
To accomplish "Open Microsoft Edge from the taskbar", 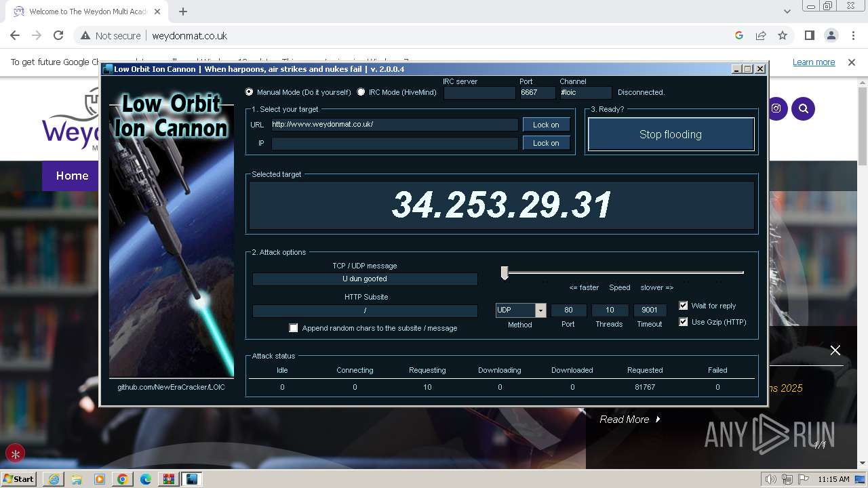I will (146, 479).
